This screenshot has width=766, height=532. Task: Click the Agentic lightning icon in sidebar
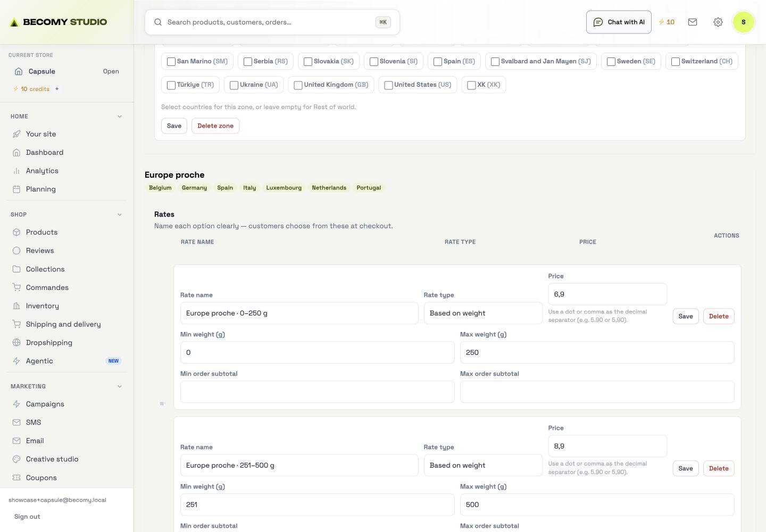point(16,361)
